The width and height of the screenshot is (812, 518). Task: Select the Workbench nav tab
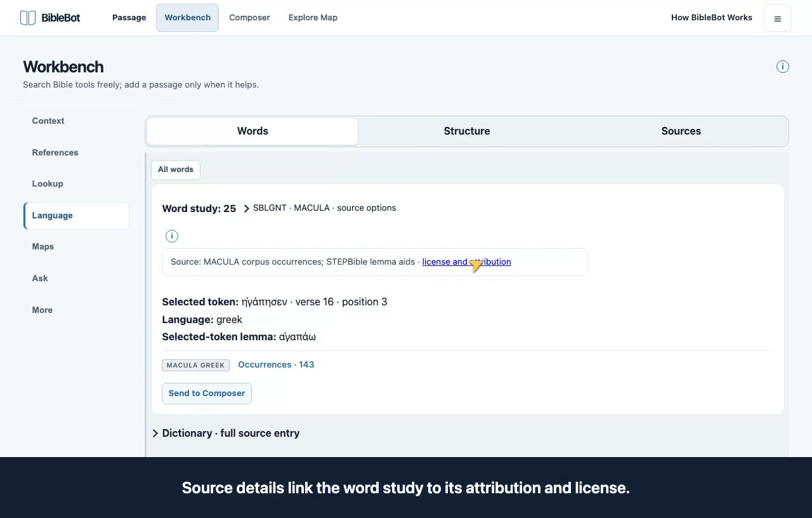188,18
